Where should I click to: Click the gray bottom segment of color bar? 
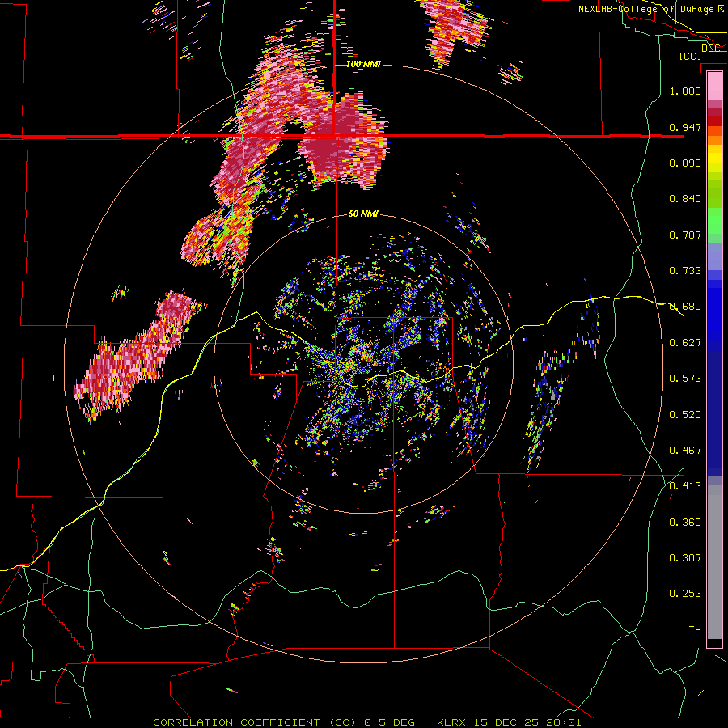click(714, 562)
